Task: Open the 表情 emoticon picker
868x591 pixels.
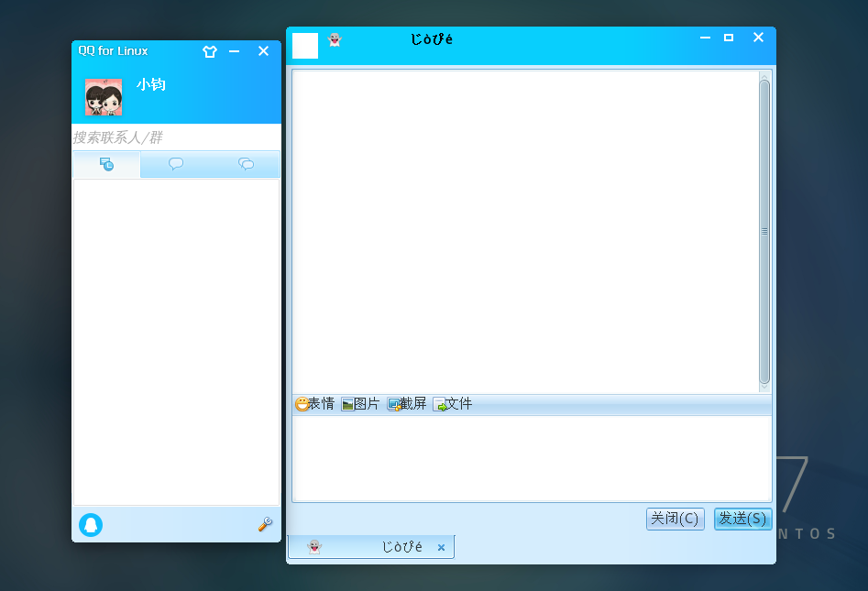Action: 314,404
